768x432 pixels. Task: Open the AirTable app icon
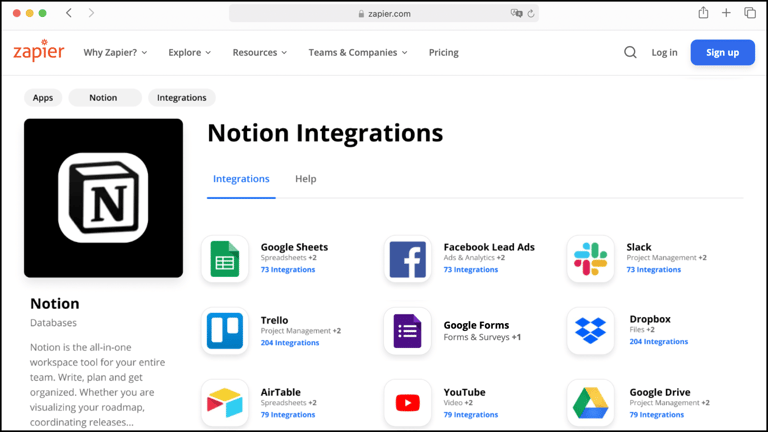[x=225, y=403]
